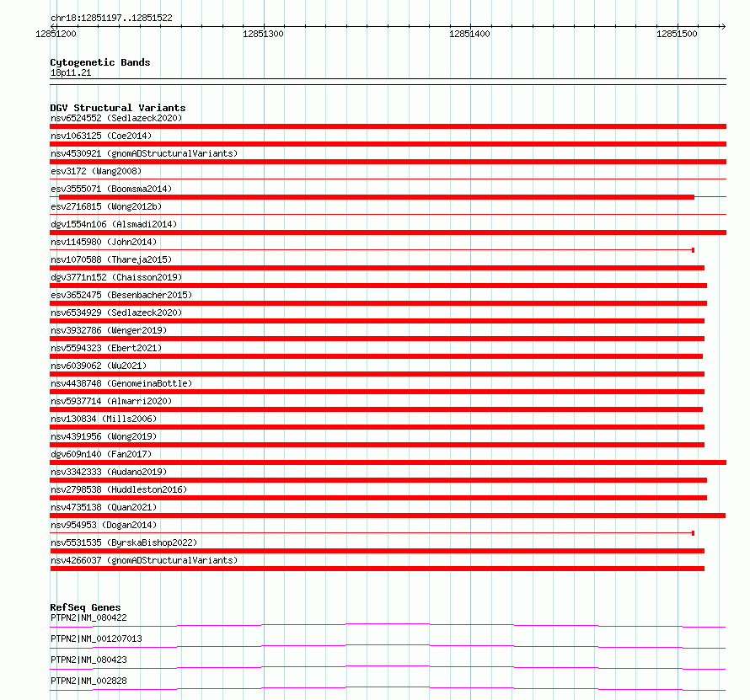Click ruler position 12851400
This screenshot has height=700, width=750.
469,34
